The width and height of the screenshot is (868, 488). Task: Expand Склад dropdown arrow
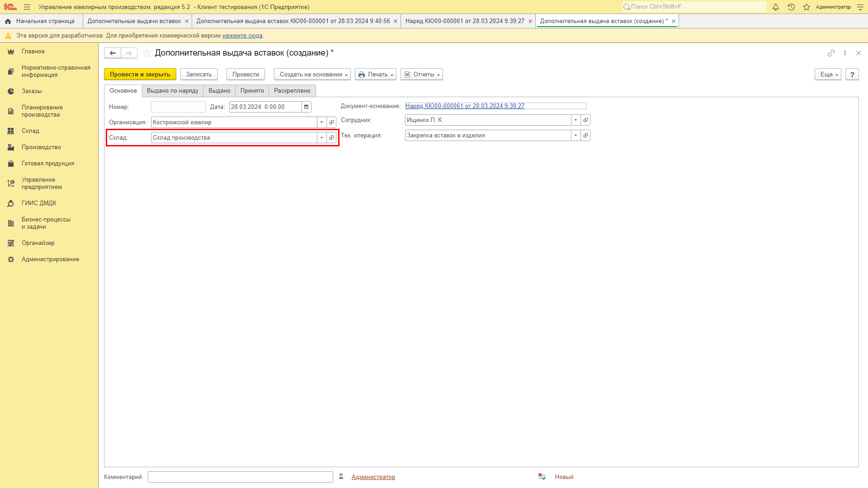(x=322, y=138)
